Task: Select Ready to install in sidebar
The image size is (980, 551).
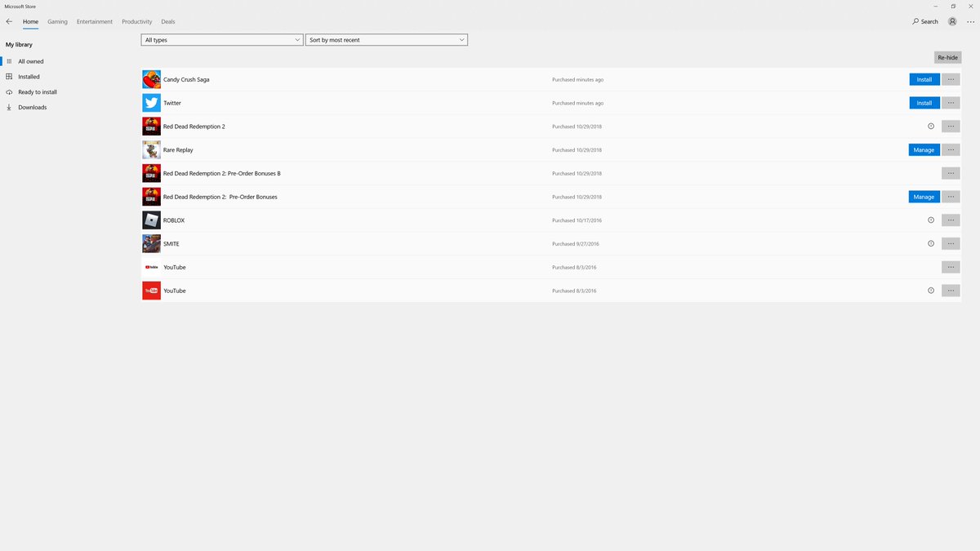Action: (x=65, y=92)
